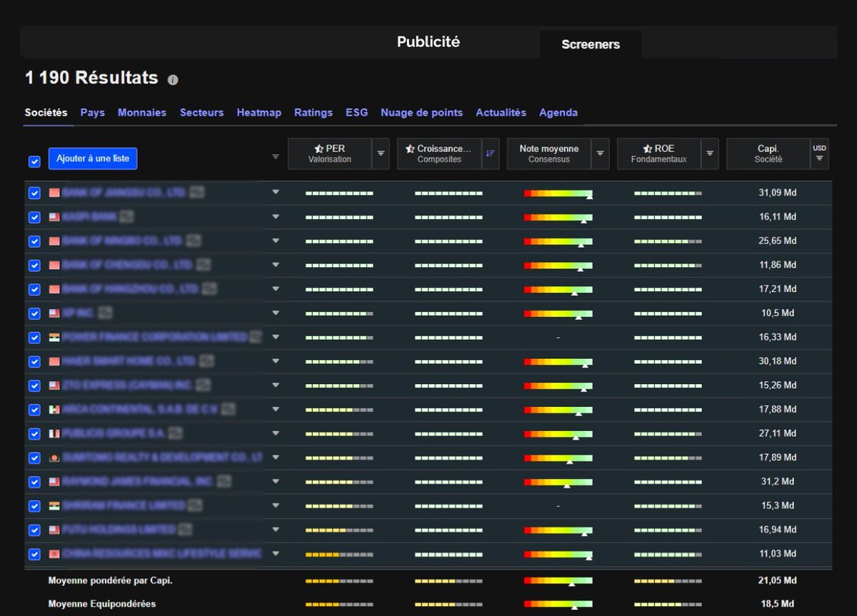
Task: Click the filter icon next to the PER column
Action: click(x=381, y=153)
